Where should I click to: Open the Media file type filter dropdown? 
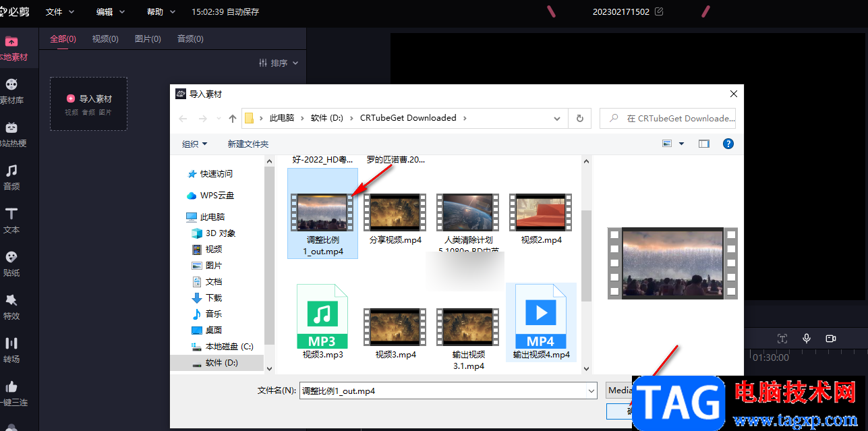pyautogui.click(x=619, y=391)
